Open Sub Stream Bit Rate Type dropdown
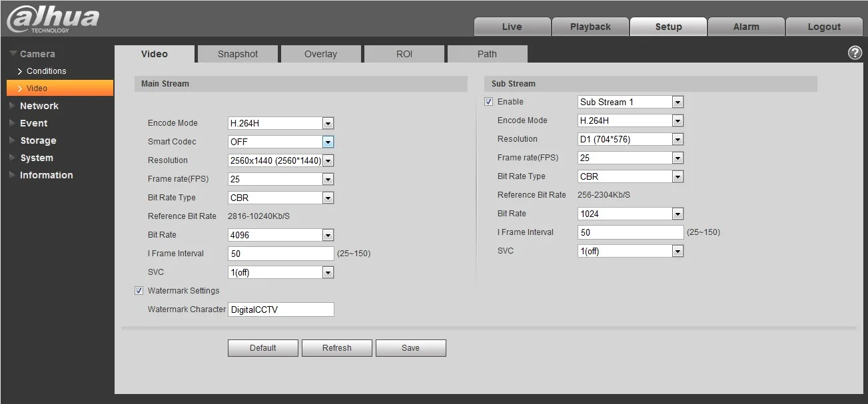Image resolution: width=868 pixels, height=404 pixels. (x=631, y=176)
